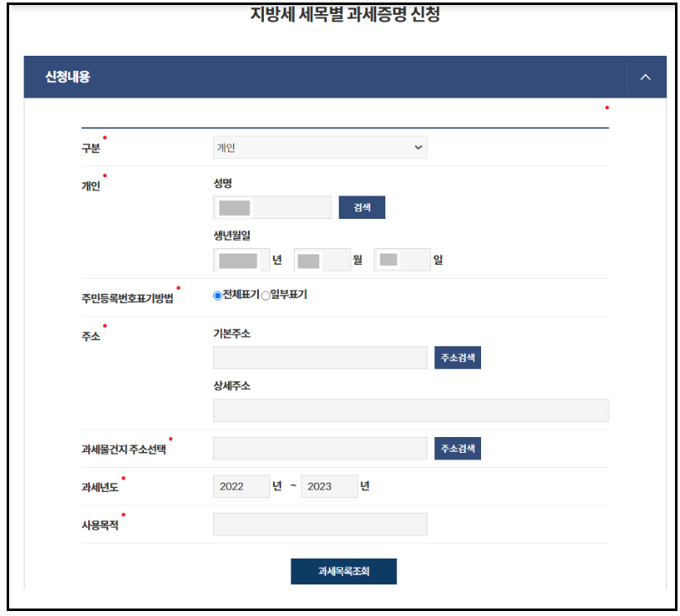The height and width of the screenshot is (616, 680).
Task: Click 주소검색 button beside 기본주소
Action: 458,357
